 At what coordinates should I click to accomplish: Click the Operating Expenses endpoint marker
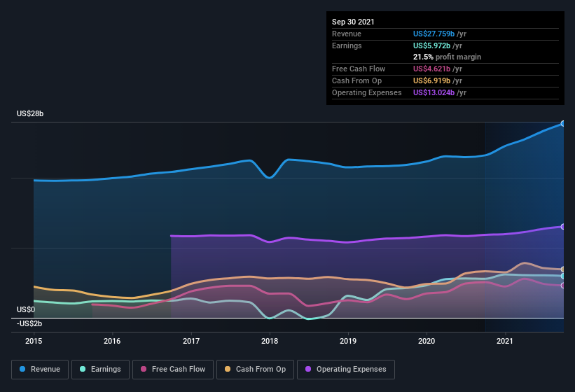563,227
